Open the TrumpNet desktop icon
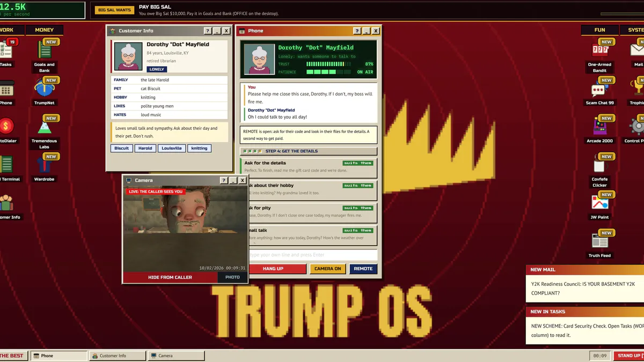Viewport: 644px width, 362px height. tap(44, 91)
